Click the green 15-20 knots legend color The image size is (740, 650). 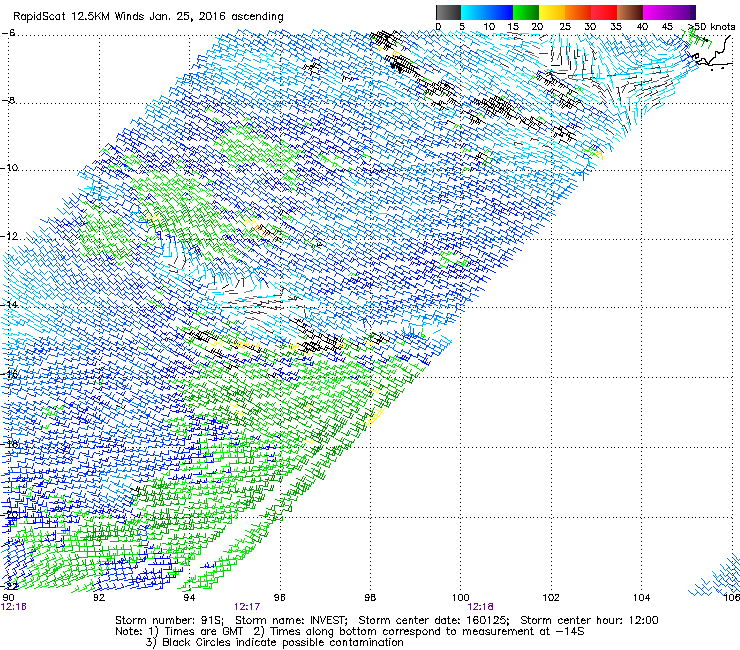point(526,12)
